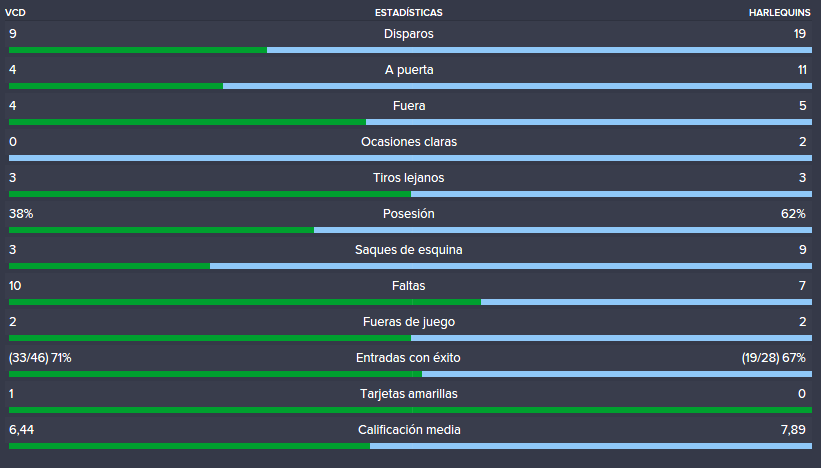
Task: Click the Fueras de juego label
Action: click(409, 322)
